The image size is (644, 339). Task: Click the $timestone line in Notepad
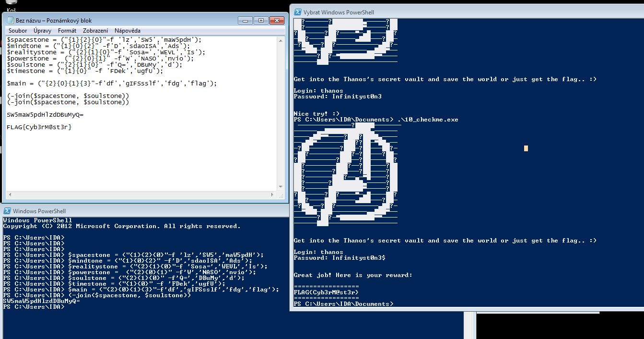[85, 71]
